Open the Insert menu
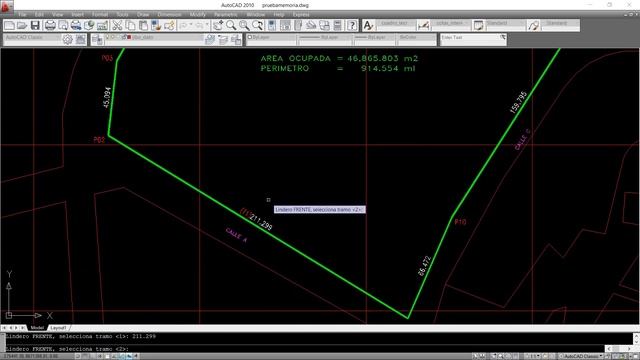640x360 pixels. pyautogui.click(x=78, y=14)
